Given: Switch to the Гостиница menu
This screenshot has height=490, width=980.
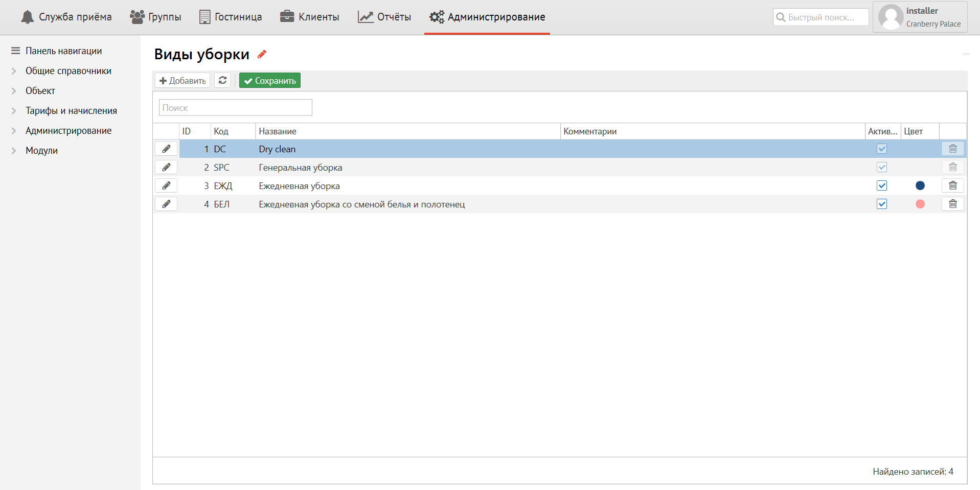Looking at the screenshot, I should 231,17.
